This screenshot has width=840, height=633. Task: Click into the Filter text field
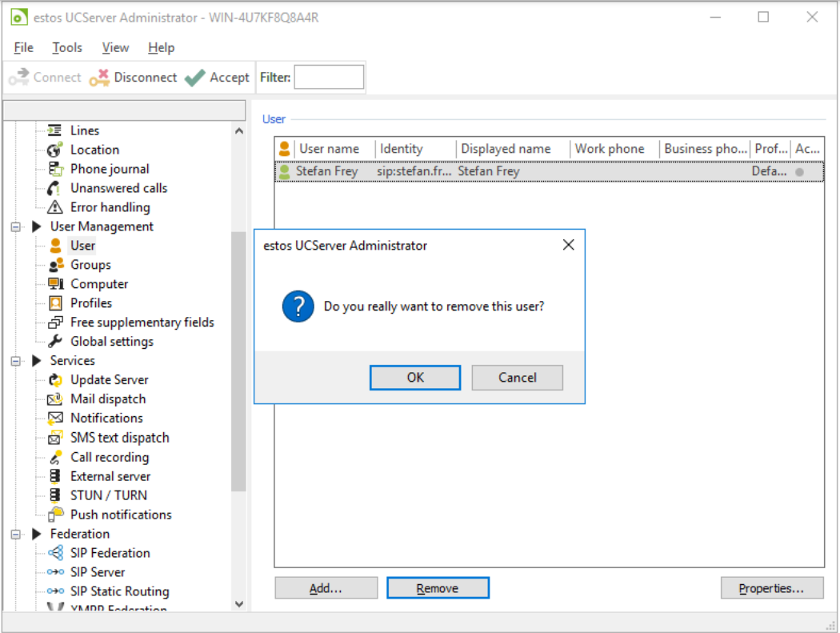coord(329,78)
